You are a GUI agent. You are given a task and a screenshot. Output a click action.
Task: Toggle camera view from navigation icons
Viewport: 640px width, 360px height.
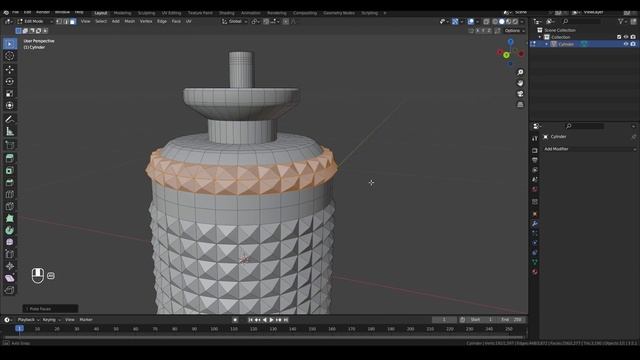tap(520, 94)
